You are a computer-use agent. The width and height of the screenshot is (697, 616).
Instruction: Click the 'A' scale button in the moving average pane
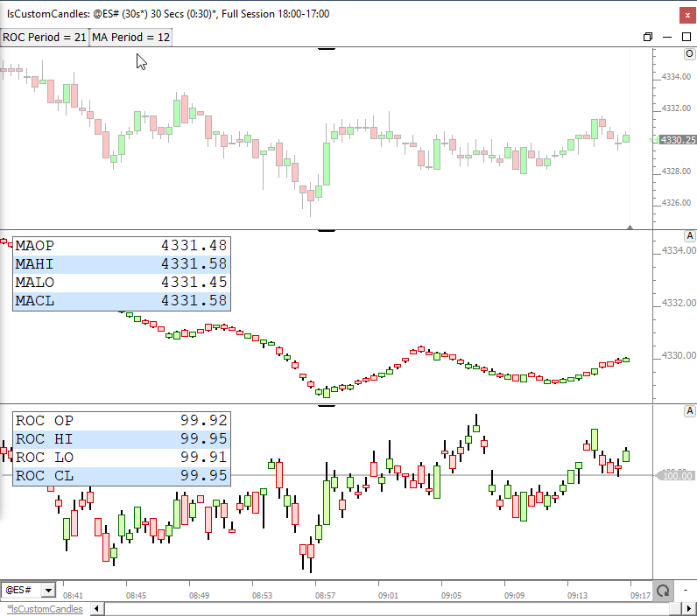point(689,236)
